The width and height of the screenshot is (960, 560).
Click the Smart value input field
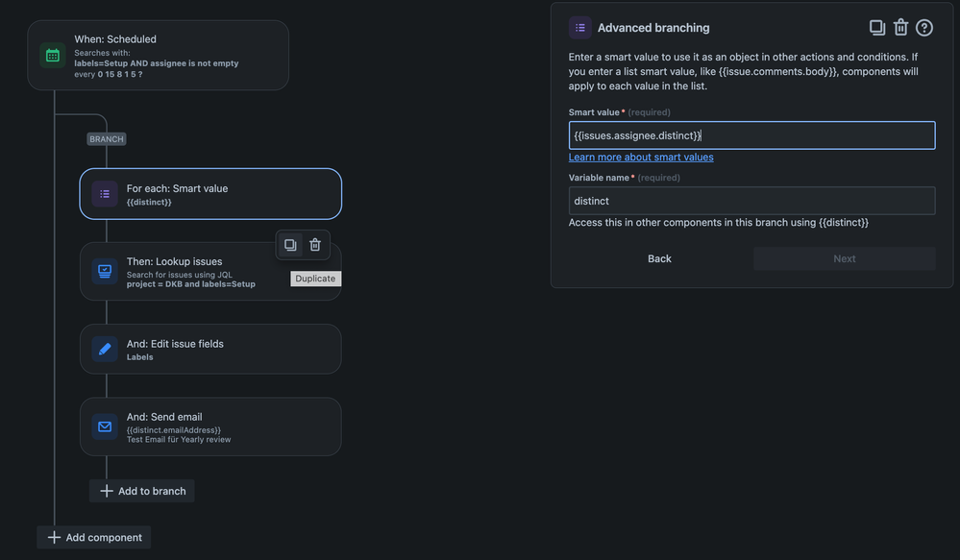751,135
